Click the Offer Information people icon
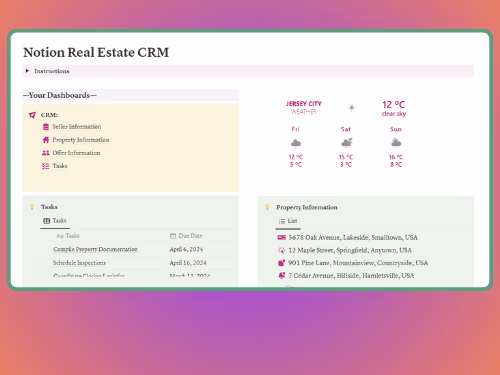The width and height of the screenshot is (500, 375). [46, 153]
